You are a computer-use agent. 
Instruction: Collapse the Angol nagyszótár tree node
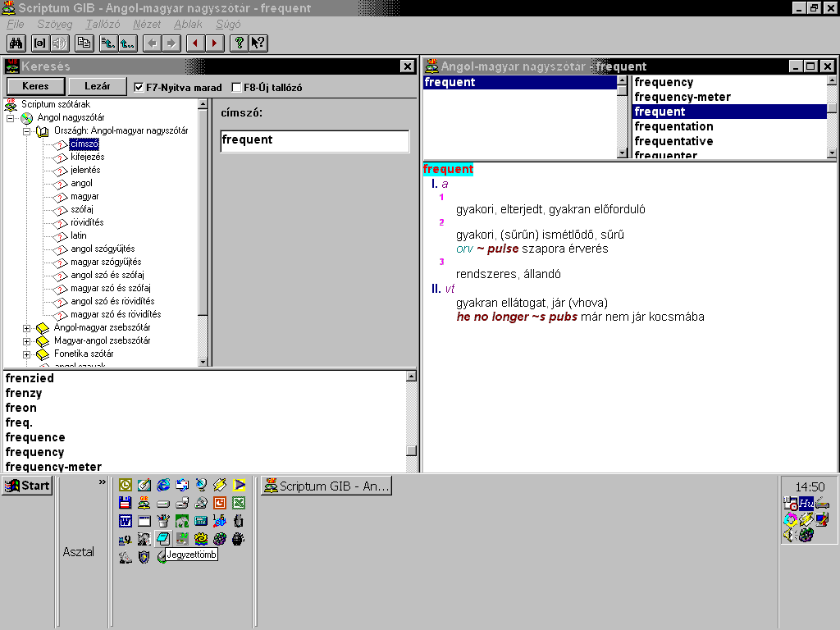pos(11,118)
